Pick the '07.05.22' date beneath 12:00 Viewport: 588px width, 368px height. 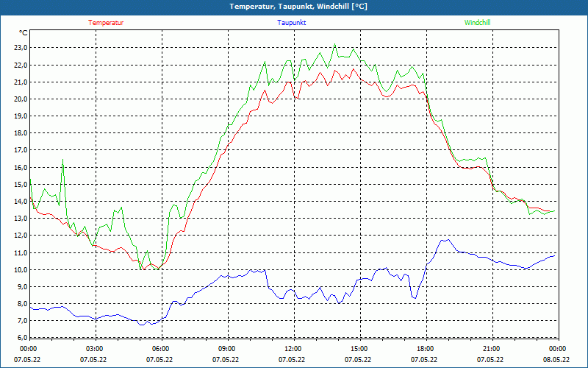coord(292,360)
